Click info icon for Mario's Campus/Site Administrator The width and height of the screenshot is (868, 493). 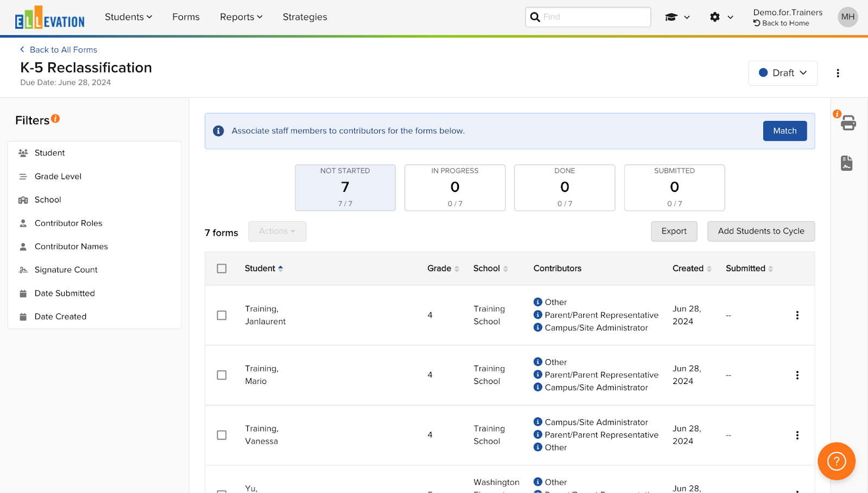pos(538,387)
